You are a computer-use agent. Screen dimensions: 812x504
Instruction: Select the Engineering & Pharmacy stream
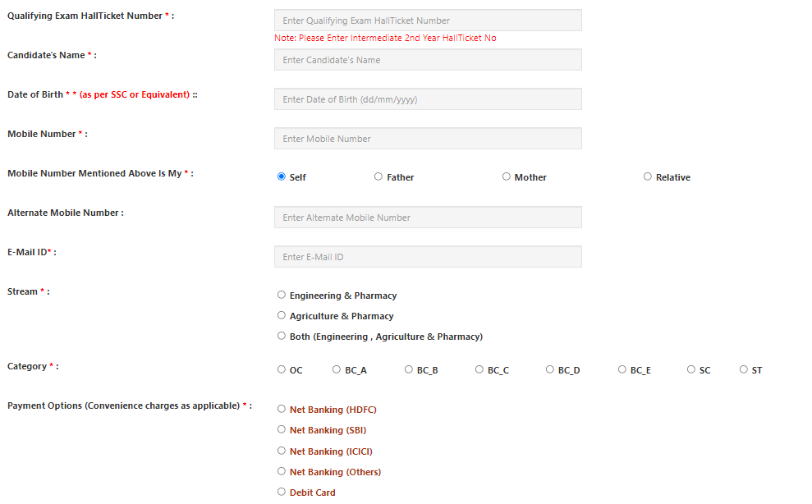282,295
